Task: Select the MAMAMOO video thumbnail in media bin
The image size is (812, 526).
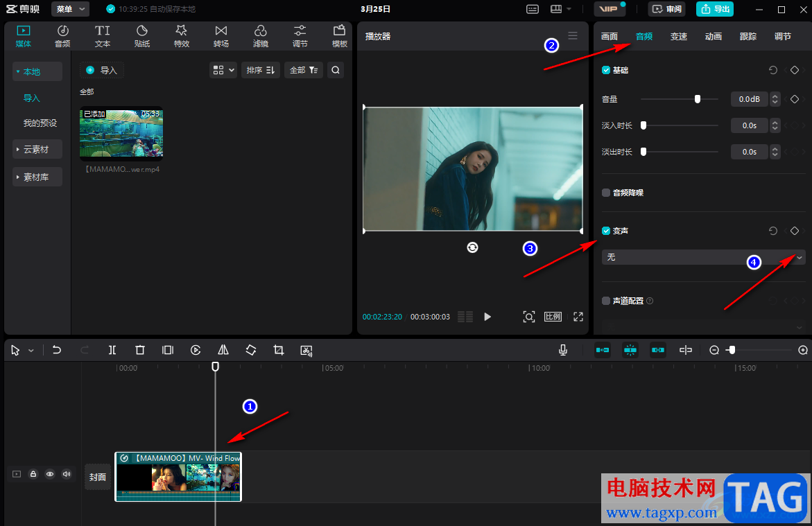Action: (x=121, y=133)
